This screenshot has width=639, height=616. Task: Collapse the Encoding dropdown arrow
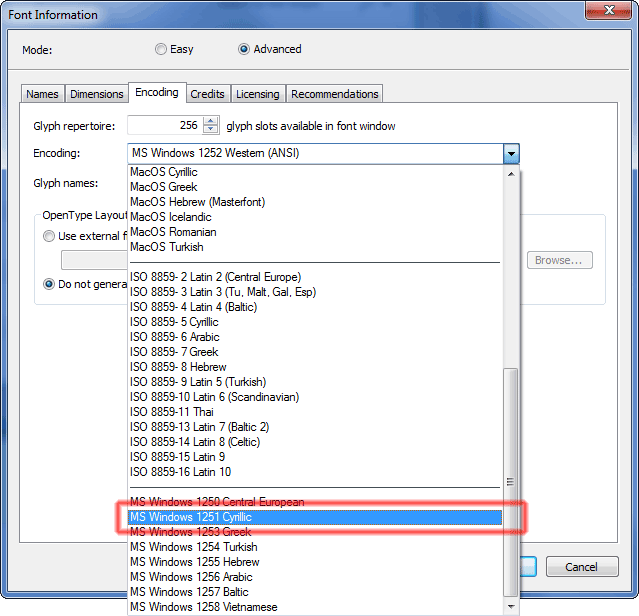point(511,154)
